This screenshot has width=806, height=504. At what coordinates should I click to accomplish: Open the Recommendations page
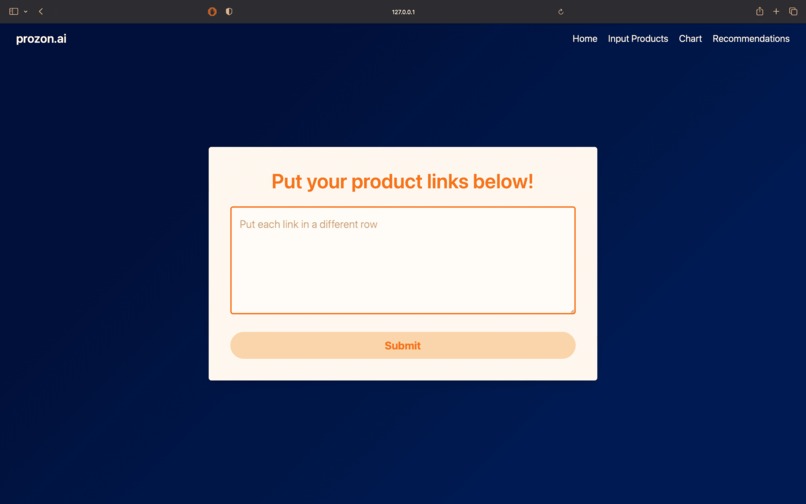tap(751, 39)
